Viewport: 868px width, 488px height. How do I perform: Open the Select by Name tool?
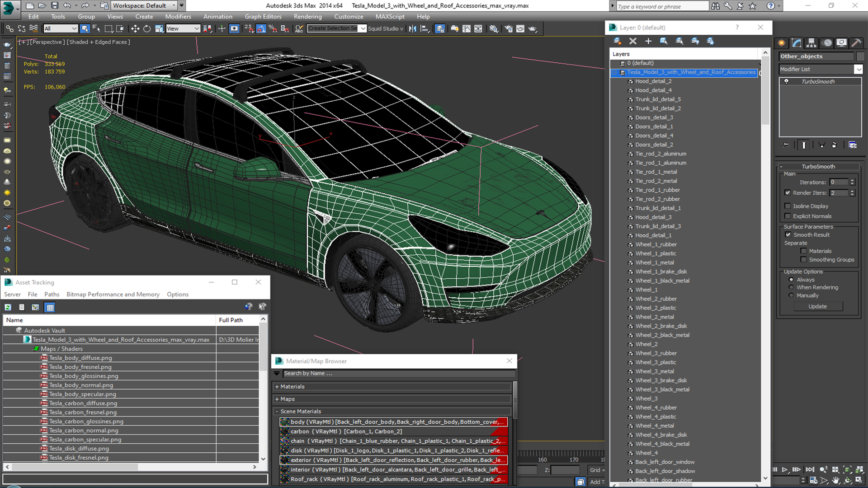click(x=96, y=28)
